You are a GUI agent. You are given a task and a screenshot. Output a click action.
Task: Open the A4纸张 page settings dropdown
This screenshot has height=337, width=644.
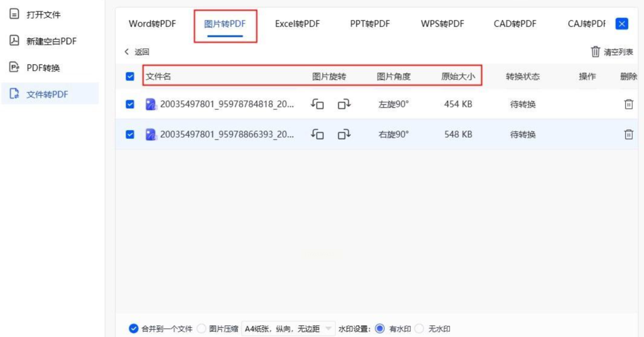[288, 328]
